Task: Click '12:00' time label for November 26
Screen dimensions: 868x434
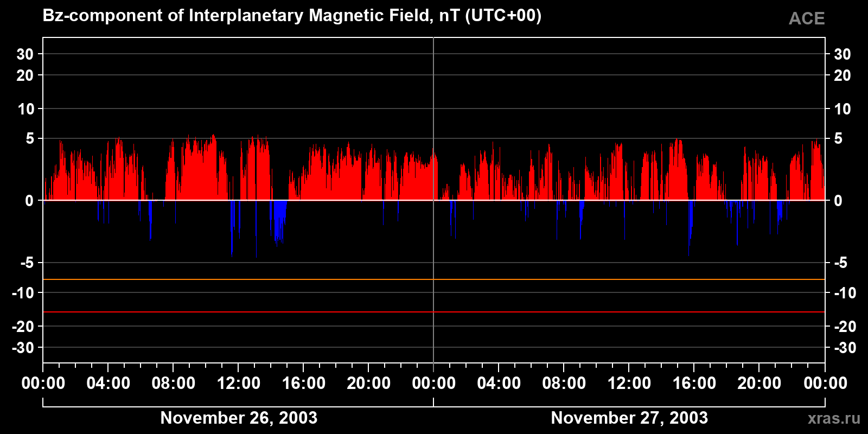Action: [x=239, y=383]
